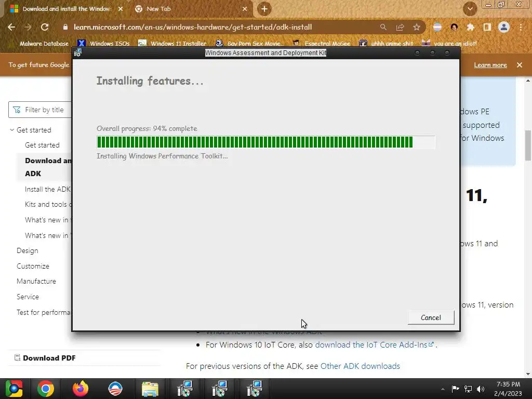Open Get started sub-item

[x=42, y=145]
